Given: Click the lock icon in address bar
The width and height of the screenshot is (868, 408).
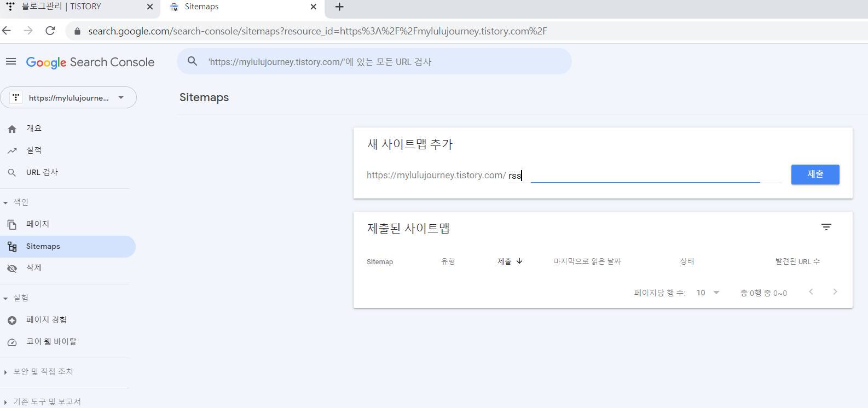Looking at the screenshot, I should (x=77, y=31).
